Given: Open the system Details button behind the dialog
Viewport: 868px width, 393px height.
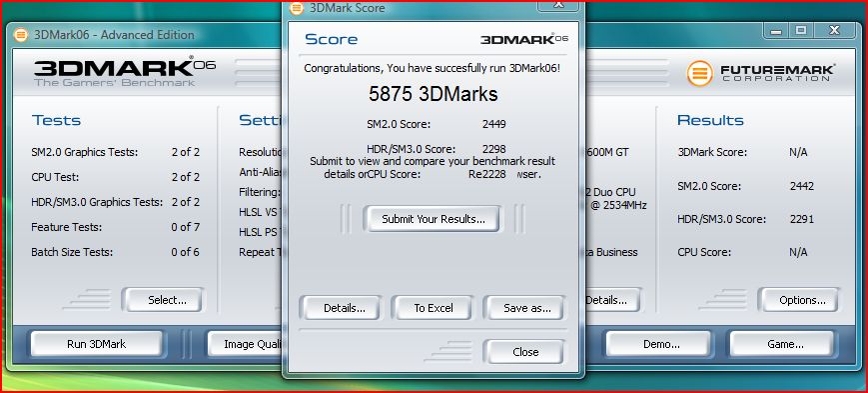Looking at the screenshot, I should click(x=611, y=300).
